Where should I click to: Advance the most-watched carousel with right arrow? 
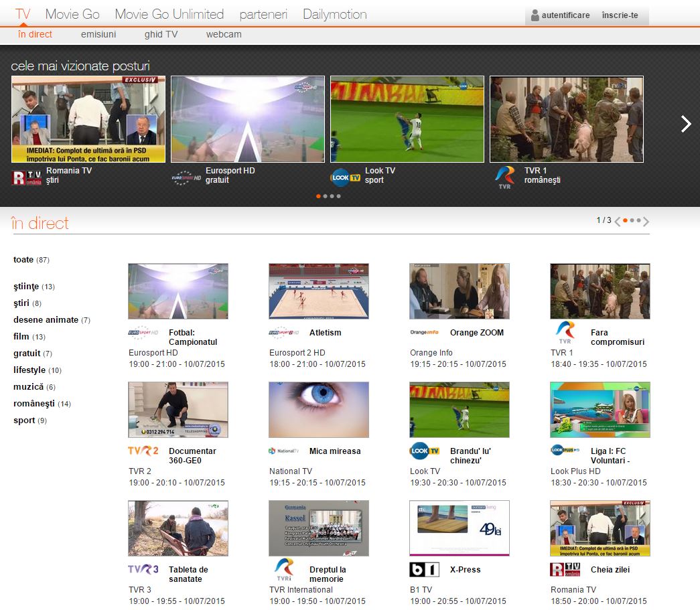coord(686,124)
